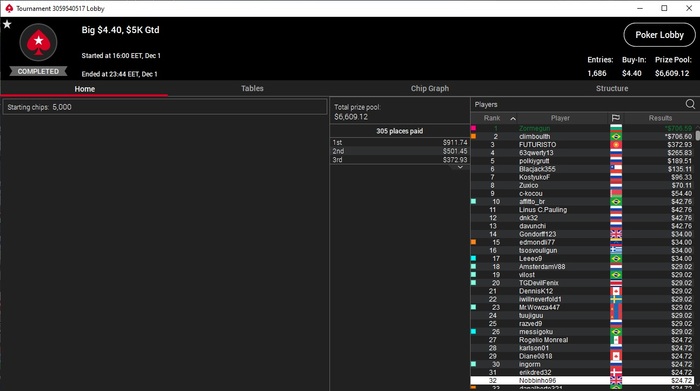Select highlighted player Nobbinho96
This screenshot has width=700, height=391.
[x=583, y=380]
